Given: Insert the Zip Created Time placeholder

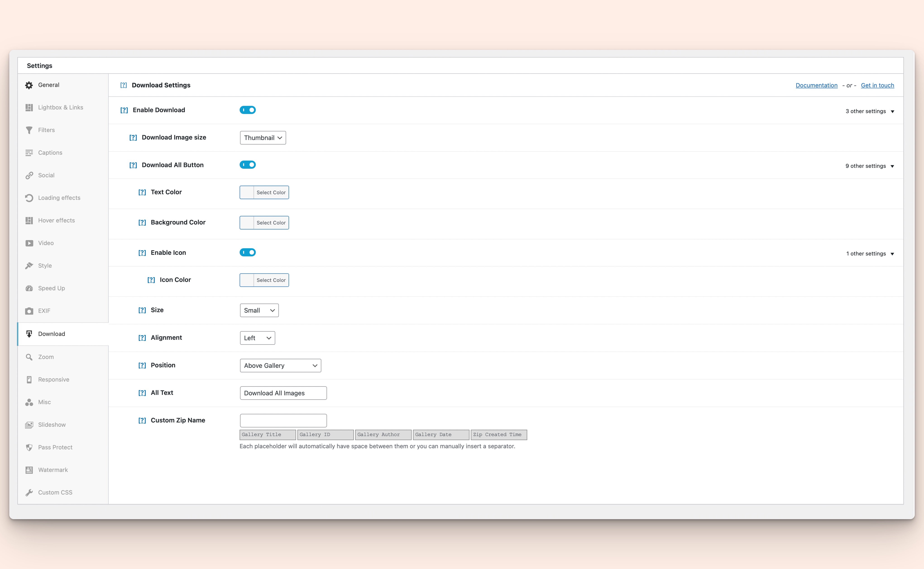Looking at the screenshot, I should tap(499, 435).
